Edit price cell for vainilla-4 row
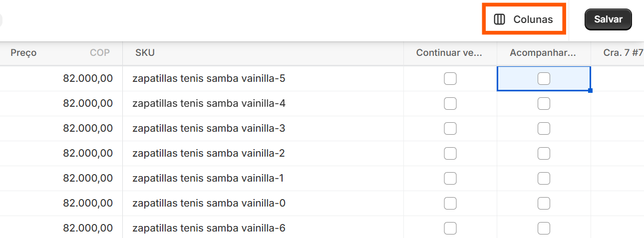 click(61, 104)
